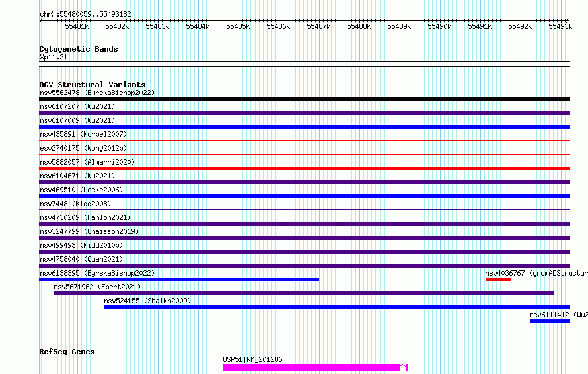Click the RefSeq Genes track title
Viewport: 588px width, 374px height.
coord(67,352)
